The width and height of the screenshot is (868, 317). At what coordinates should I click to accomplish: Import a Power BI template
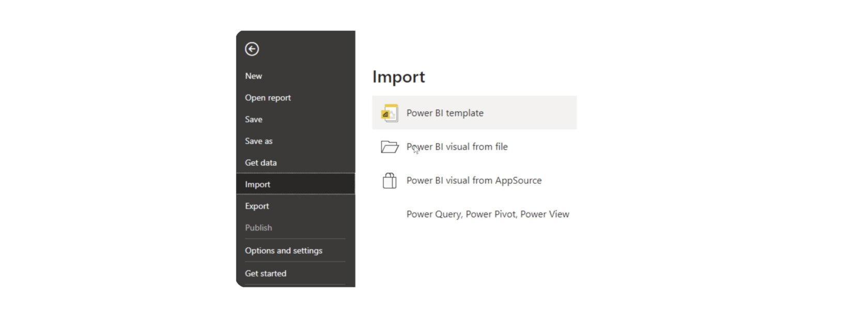point(474,113)
